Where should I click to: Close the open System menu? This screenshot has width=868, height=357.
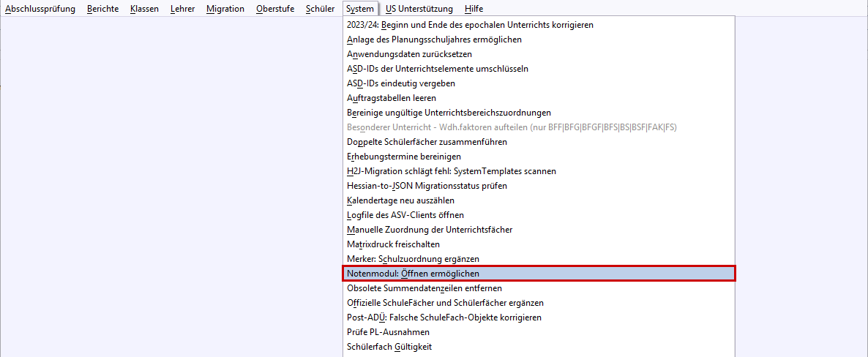(360, 9)
